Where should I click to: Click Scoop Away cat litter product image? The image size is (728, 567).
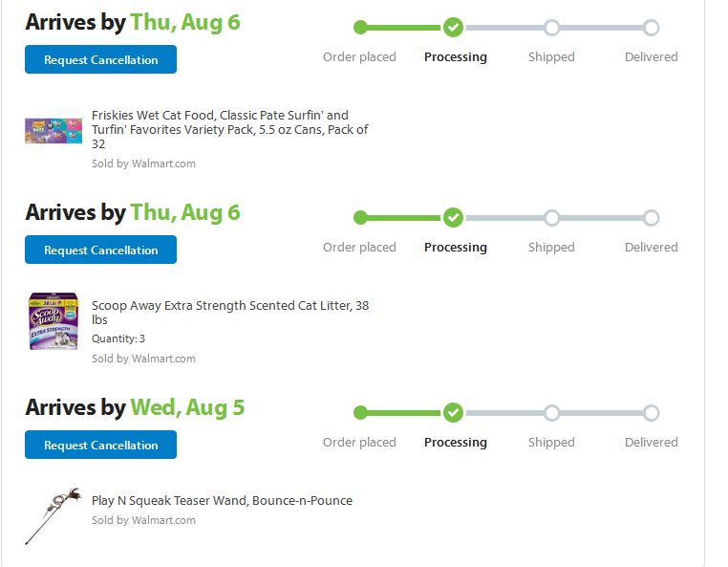[54, 321]
